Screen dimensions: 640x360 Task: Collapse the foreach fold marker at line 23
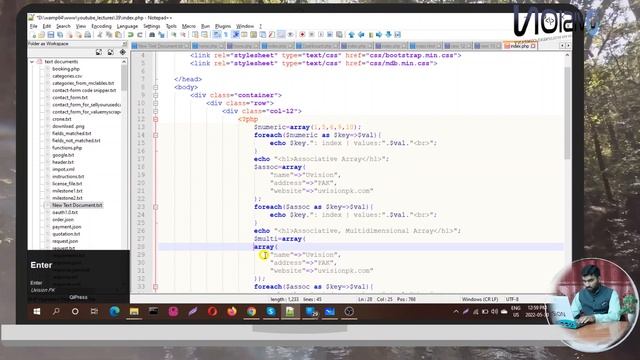click(156, 207)
